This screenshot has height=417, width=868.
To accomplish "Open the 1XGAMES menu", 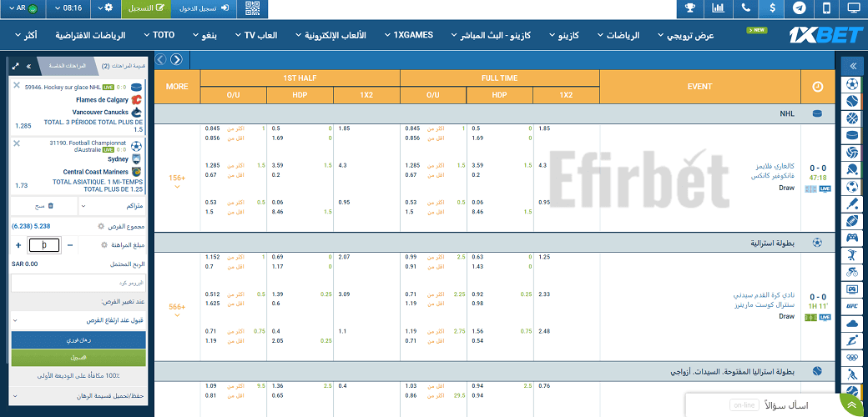I will click(409, 35).
